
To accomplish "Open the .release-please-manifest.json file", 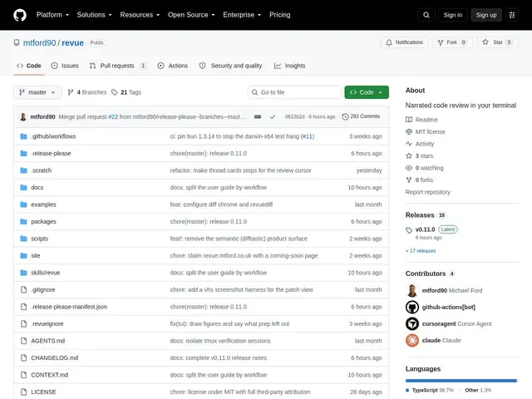I will pyautogui.click(x=69, y=307).
